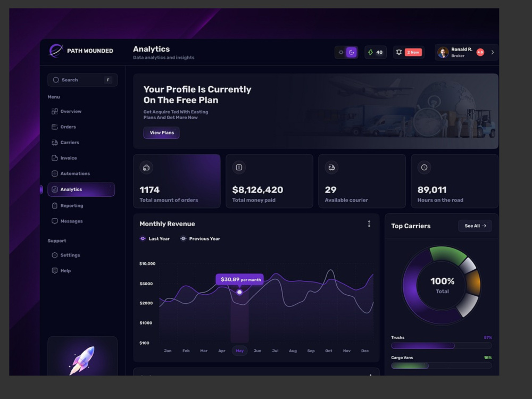The width and height of the screenshot is (532, 399).
Task: Click the available courier card icon
Action: tap(331, 167)
